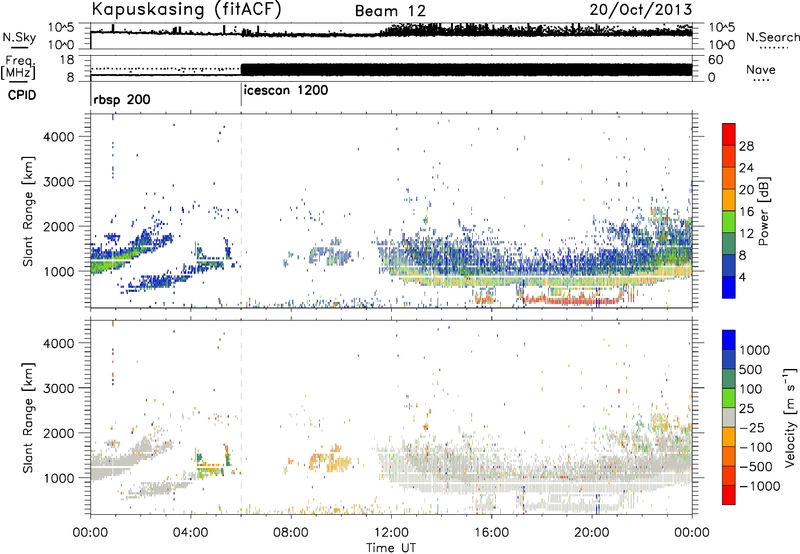Click the "12" tick on Power colorbar

pos(746,234)
